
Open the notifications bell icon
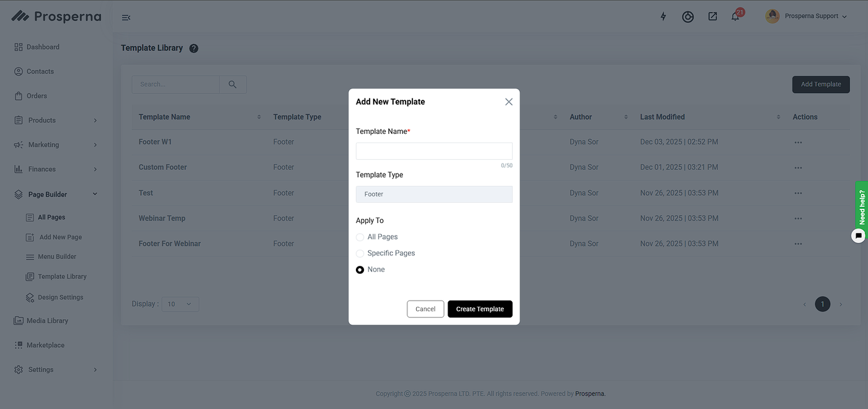735,17
